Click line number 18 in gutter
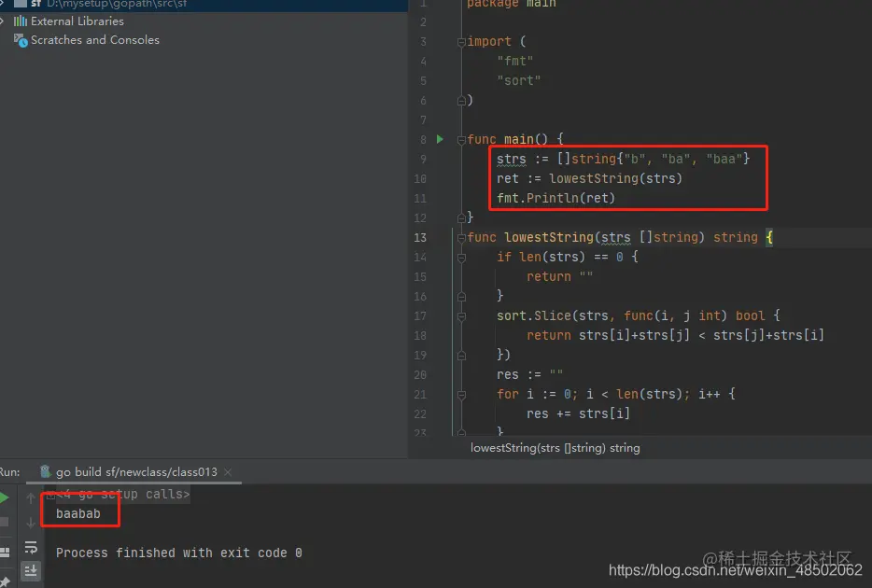Screen dimensions: 872x588 (x=420, y=336)
